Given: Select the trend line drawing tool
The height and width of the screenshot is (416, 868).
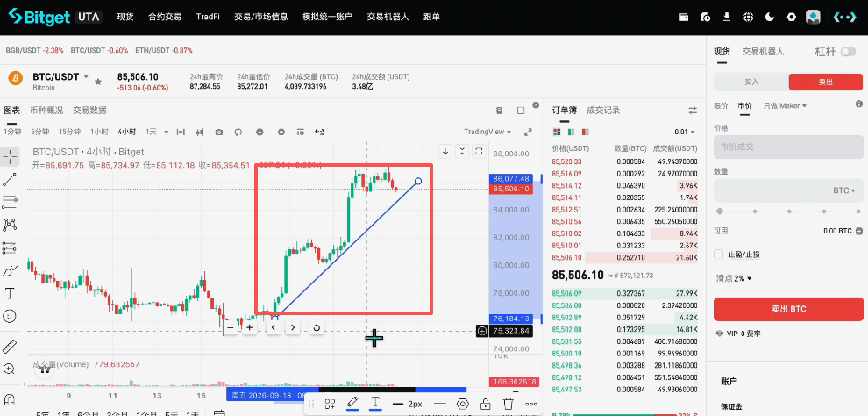Looking at the screenshot, I should (x=10, y=179).
